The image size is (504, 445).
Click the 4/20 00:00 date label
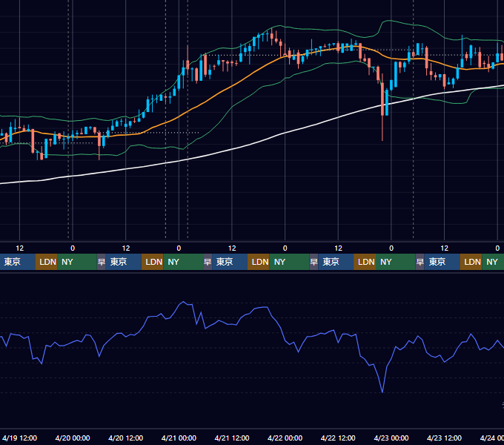point(73,438)
